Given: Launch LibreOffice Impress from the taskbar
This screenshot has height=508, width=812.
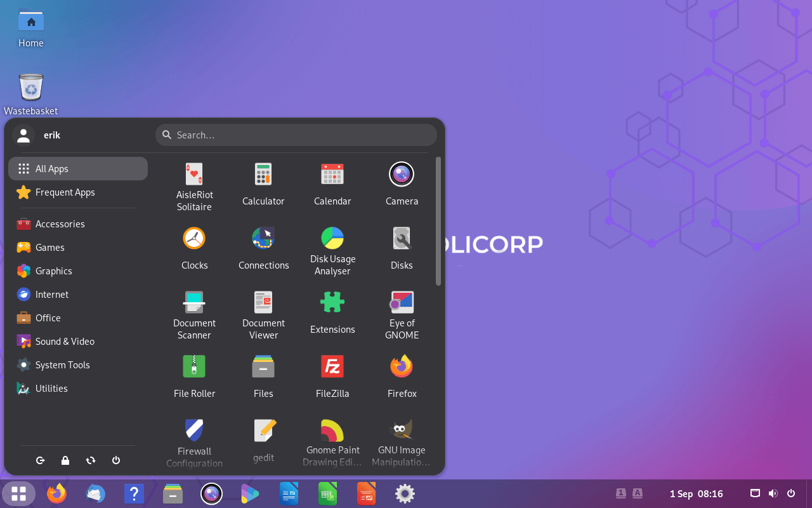Looking at the screenshot, I should pos(366,493).
